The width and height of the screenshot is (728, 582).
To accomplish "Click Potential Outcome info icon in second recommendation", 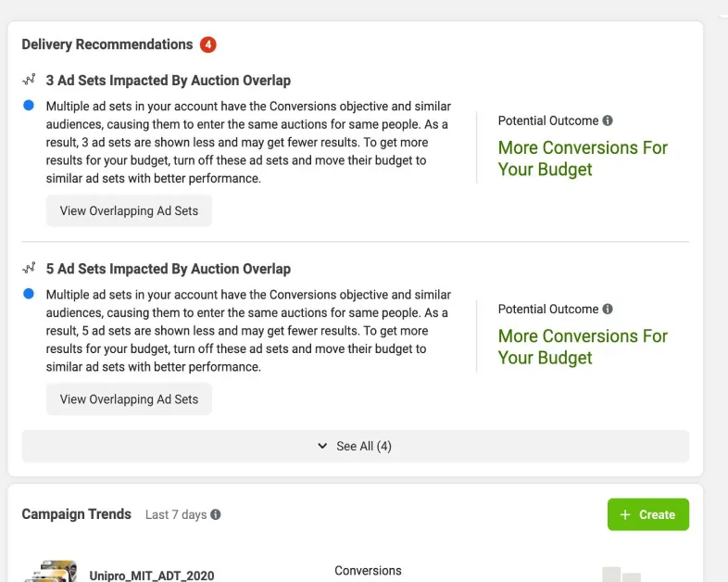I will [608, 309].
